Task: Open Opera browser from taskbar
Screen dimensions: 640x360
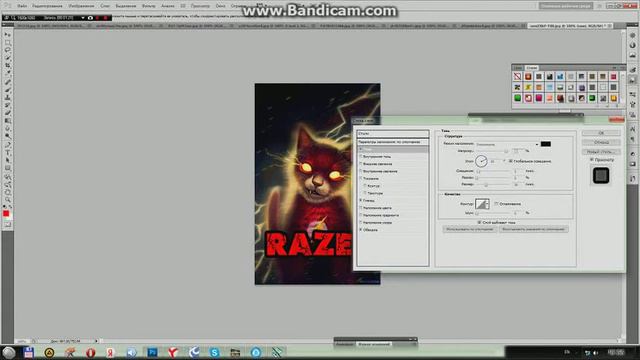Action: [90, 352]
